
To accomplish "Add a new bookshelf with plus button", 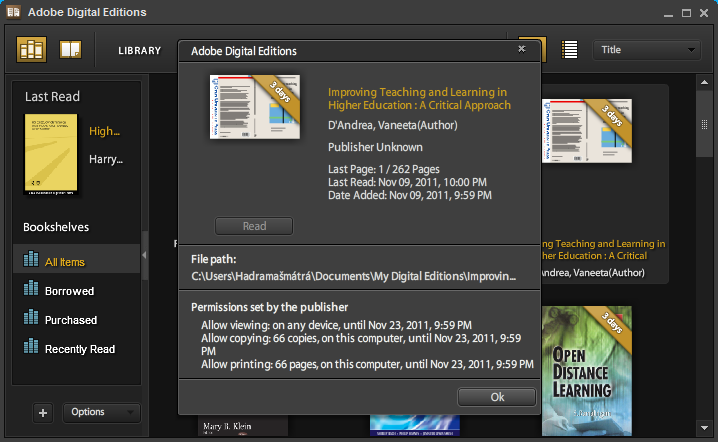I will pos(43,413).
